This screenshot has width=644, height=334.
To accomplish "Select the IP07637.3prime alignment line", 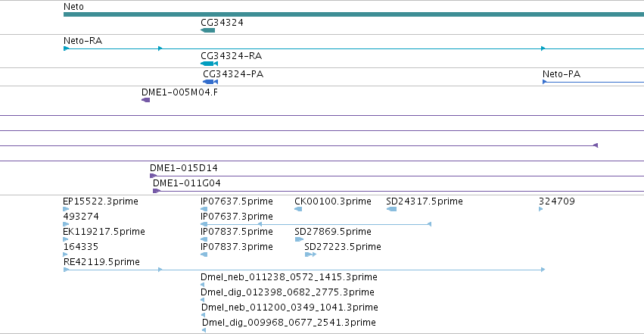I will pos(316,224).
